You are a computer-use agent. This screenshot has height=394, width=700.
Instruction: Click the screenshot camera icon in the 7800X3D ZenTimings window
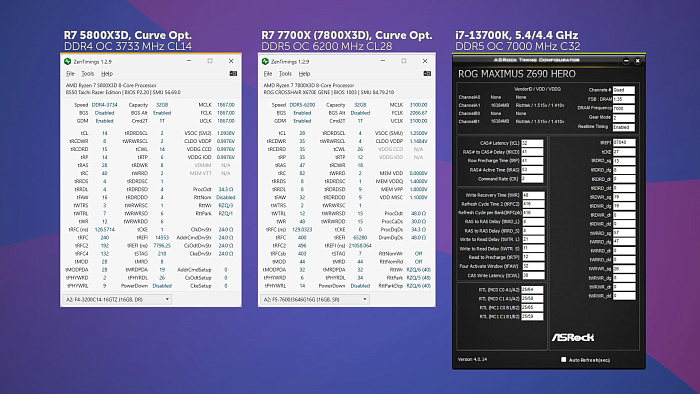427,74
